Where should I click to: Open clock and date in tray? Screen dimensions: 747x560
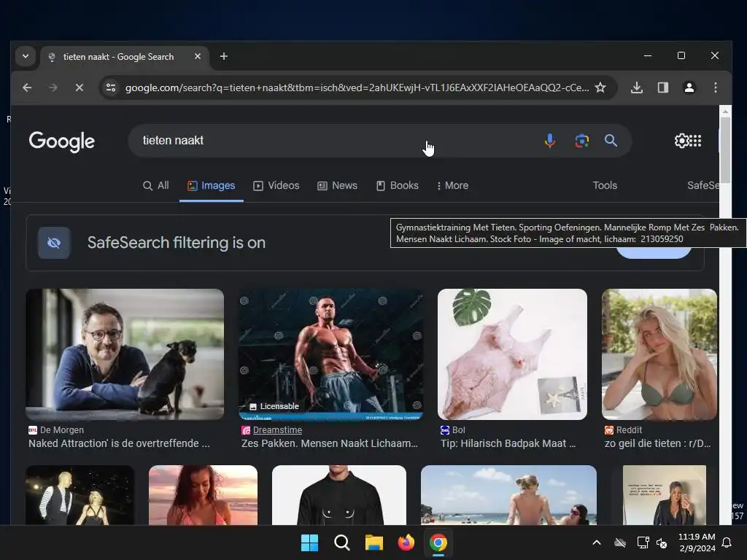coord(697,542)
